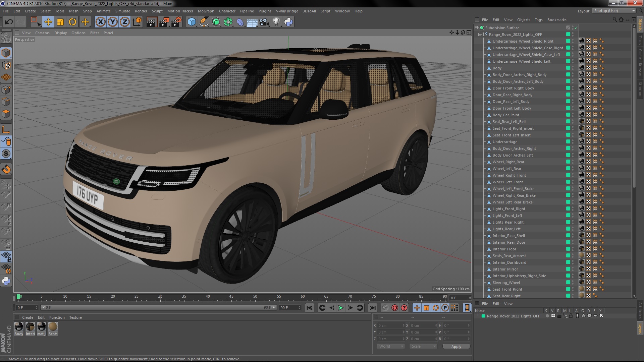Open Material Manager Texture menu
Screen dimensions: 644x362
pos(75,317)
